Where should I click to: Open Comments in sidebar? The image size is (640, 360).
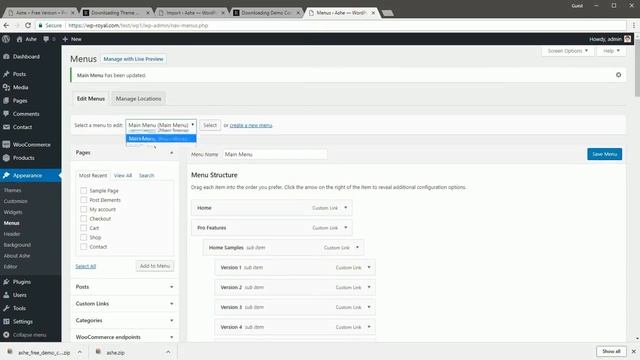point(26,114)
